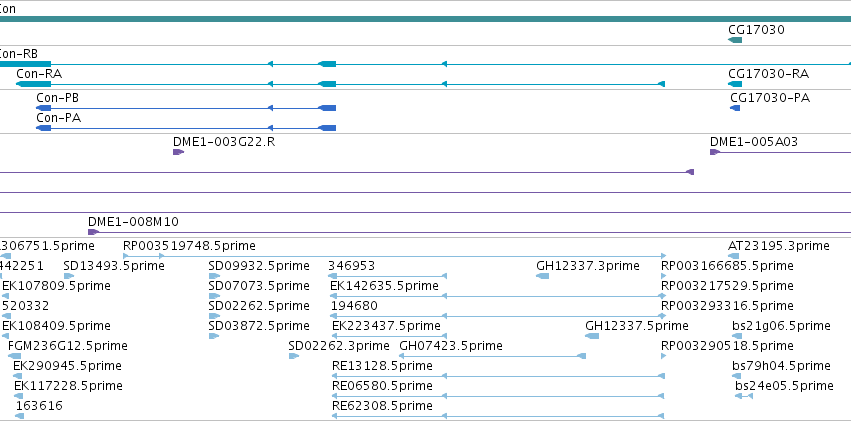The width and height of the screenshot is (851, 421).
Task: Select EK290945.5prime EST label
Action: point(67,366)
